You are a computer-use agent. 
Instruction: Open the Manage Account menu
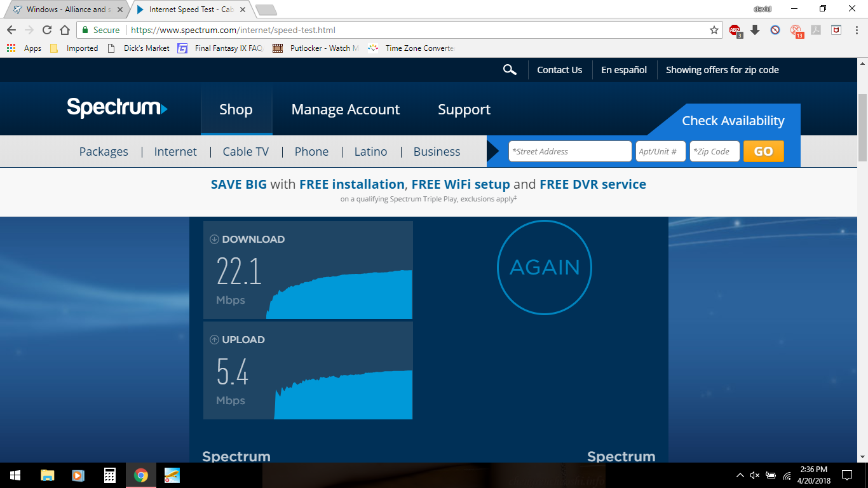coord(346,109)
